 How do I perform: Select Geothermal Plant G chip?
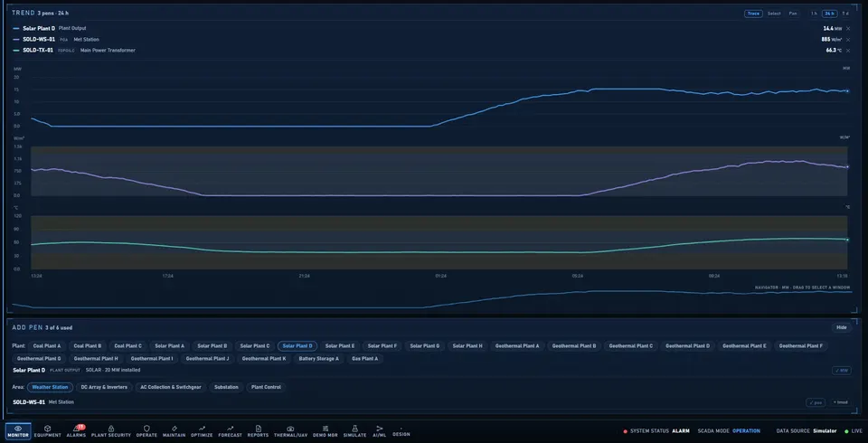[39, 359]
